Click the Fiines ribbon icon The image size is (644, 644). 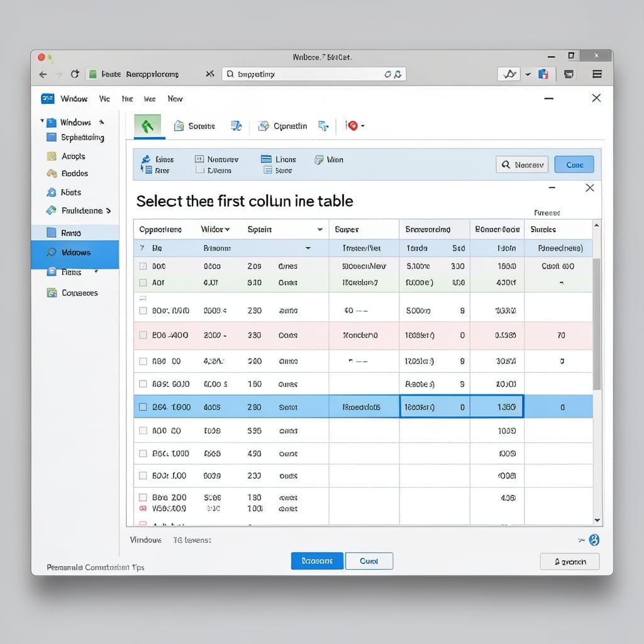click(146, 159)
